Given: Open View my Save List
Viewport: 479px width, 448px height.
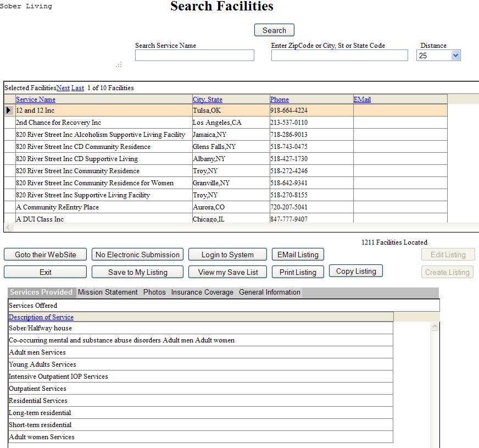Looking at the screenshot, I should tap(227, 272).
